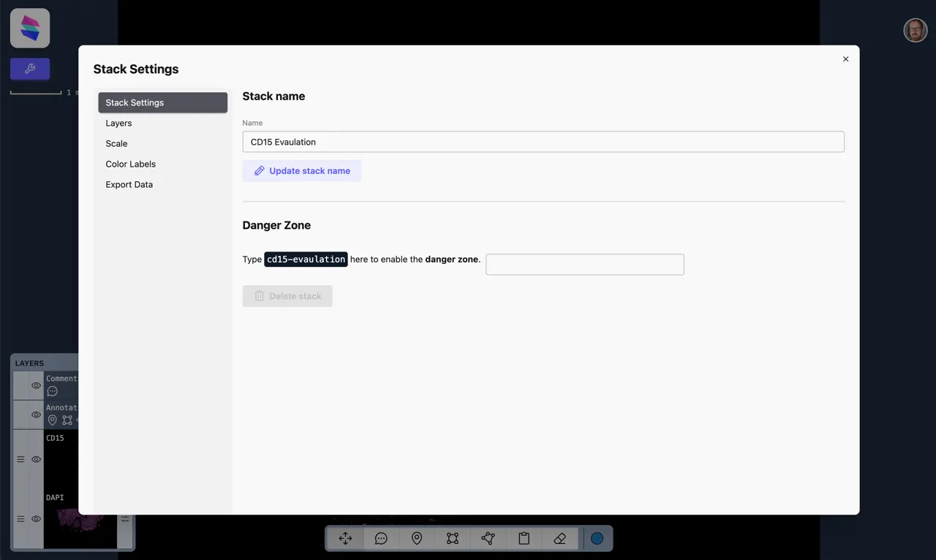Click the danger zone confirmation input field
This screenshot has width=936, height=560.
coord(585,265)
